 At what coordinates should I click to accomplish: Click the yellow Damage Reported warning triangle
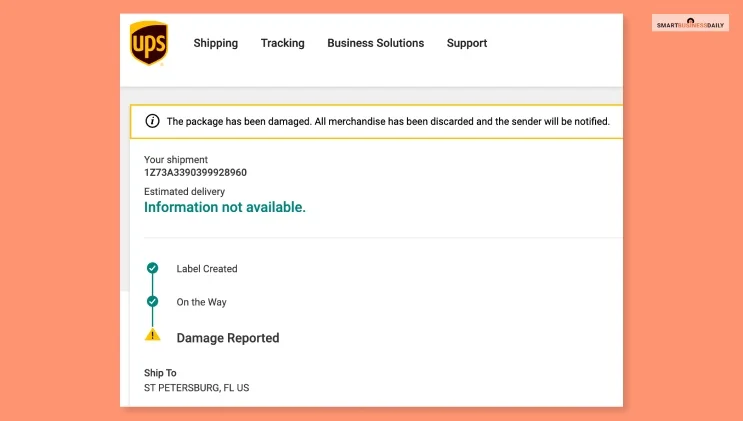152,335
